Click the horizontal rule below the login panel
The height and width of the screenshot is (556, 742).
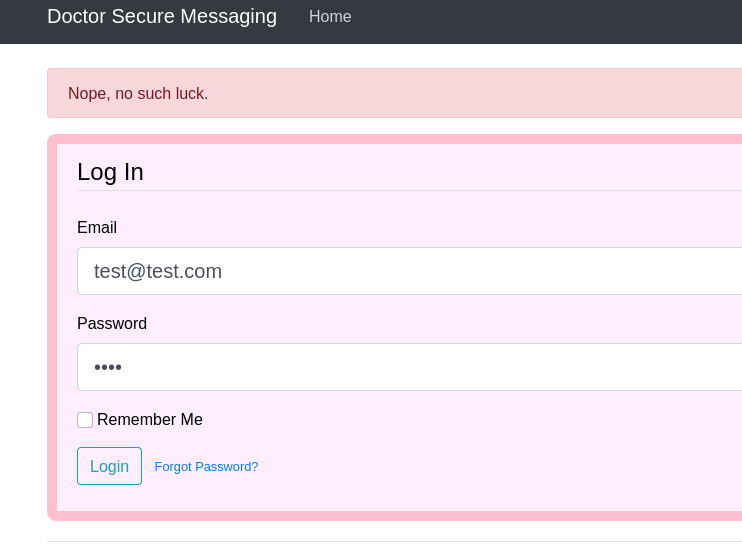pos(400,541)
